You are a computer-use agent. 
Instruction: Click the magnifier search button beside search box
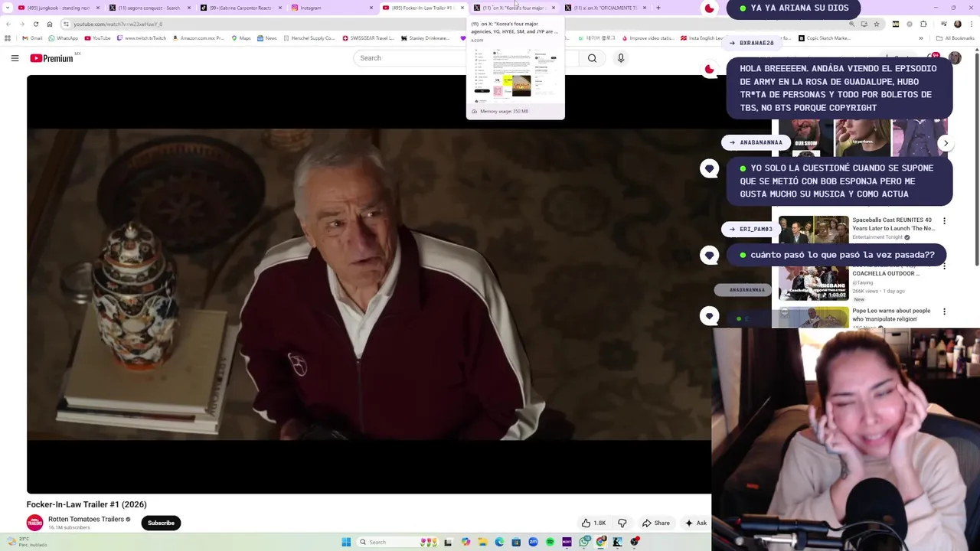point(592,58)
